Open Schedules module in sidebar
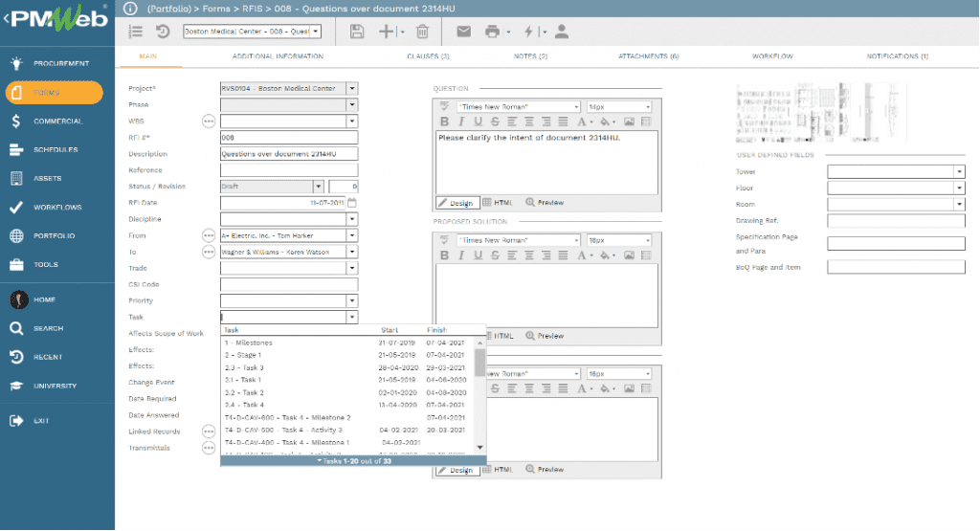This screenshot has height=531, width=980. pos(54,150)
